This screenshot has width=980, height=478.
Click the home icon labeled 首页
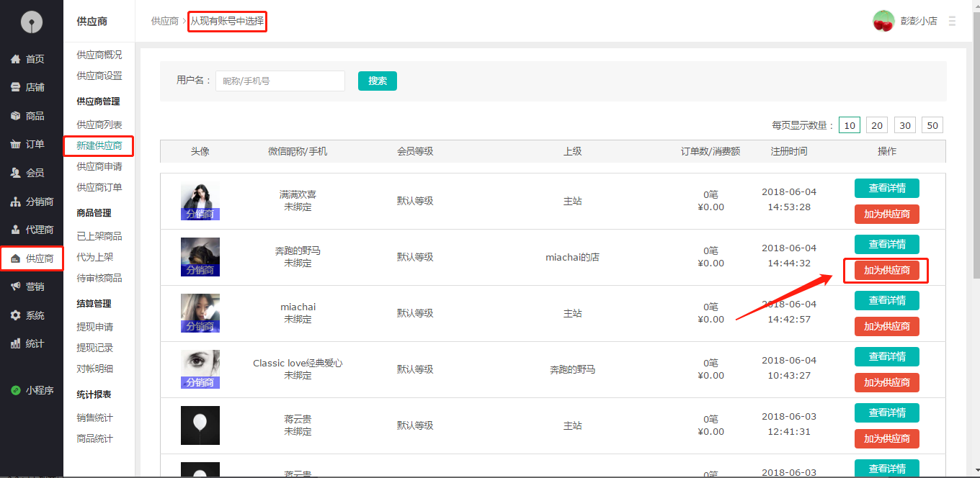click(x=15, y=59)
